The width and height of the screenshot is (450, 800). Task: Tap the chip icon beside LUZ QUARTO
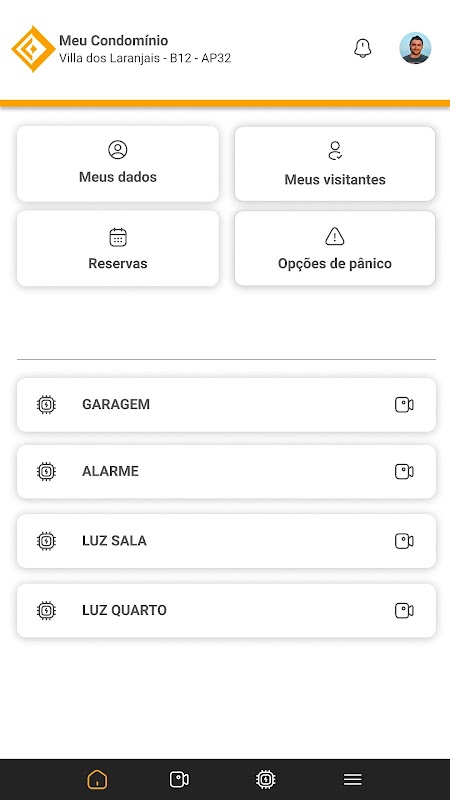pyautogui.click(x=46, y=610)
